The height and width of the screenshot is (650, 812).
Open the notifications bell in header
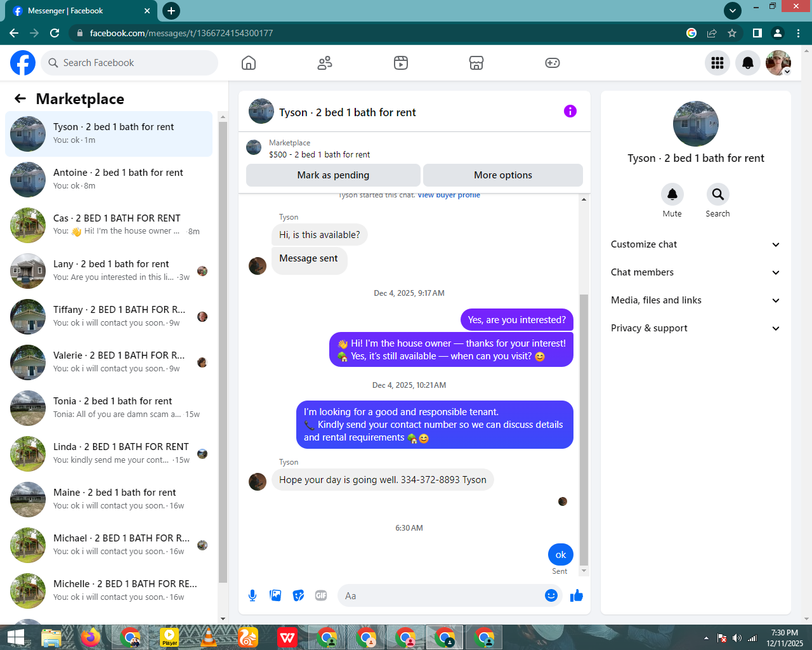point(748,63)
